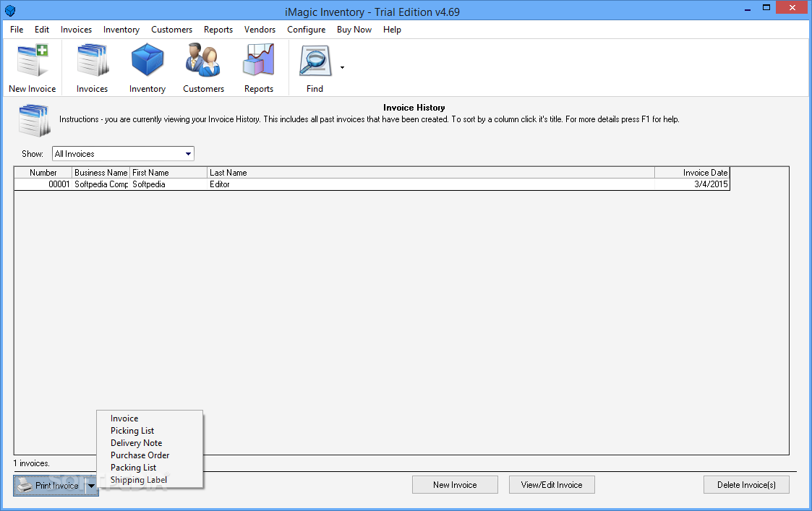Sort by First Name column header

tap(168, 173)
